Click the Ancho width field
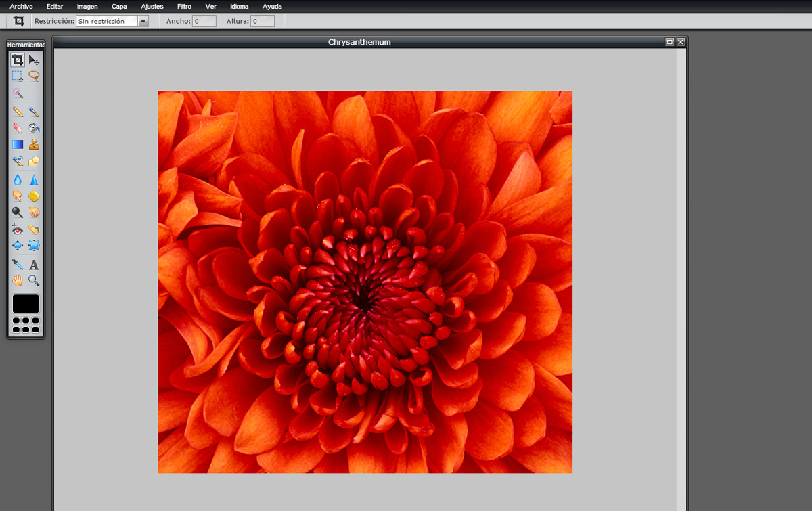Image resolution: width=812 pixels, height=511 pixels. point(204,21)
